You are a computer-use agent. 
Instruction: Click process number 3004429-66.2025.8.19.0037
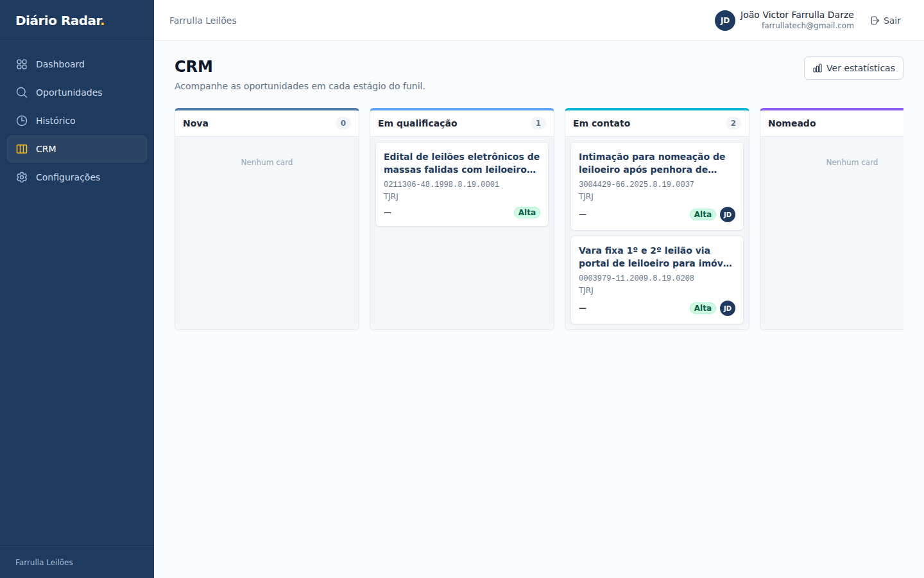[637, 184]
